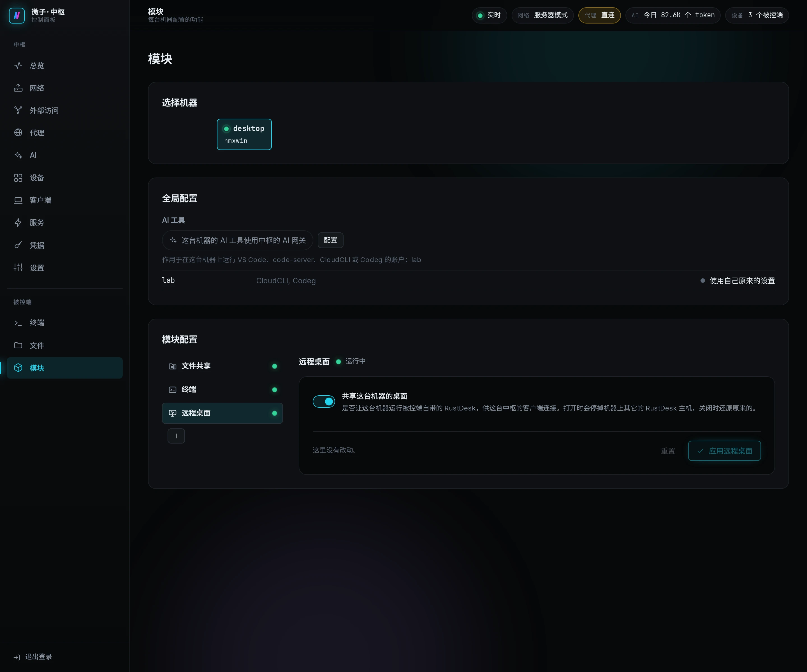
Task: Click the 配置 button for AI 工具
Action: [x=330, y=240]
